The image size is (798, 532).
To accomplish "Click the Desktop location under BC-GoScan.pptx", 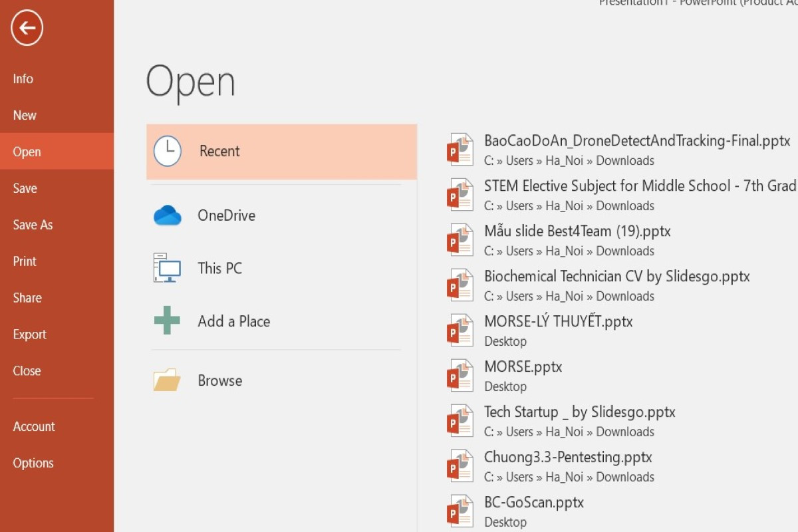I will 505,522.
